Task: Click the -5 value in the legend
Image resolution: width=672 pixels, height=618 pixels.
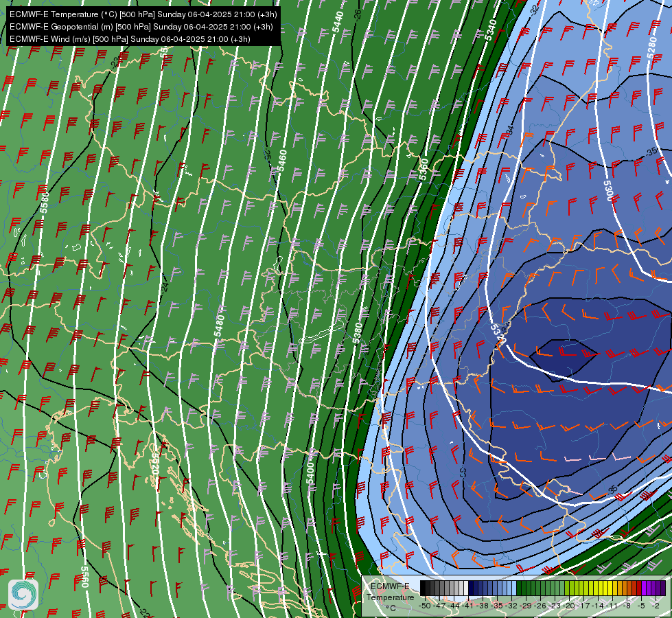Action: [640, 606]
